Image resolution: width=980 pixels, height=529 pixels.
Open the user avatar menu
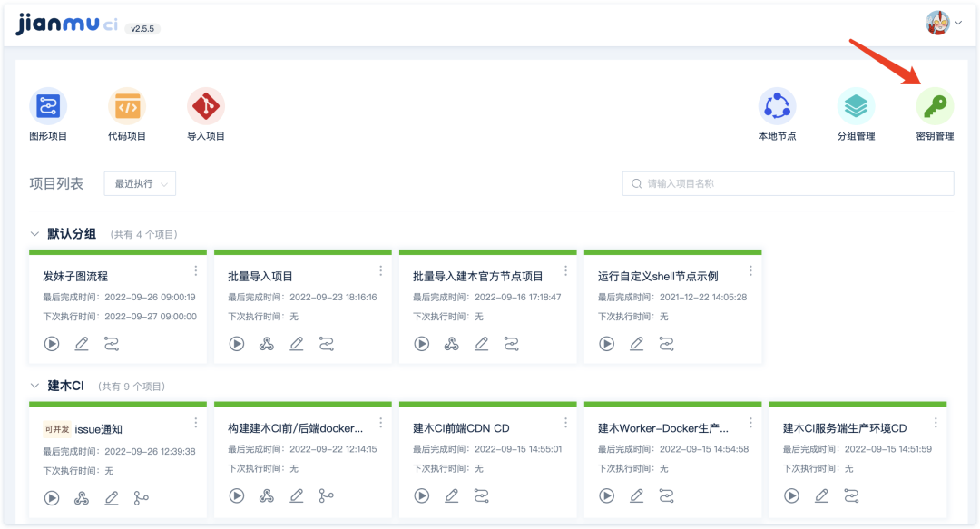pyautogui.click(x=939, y=22)
